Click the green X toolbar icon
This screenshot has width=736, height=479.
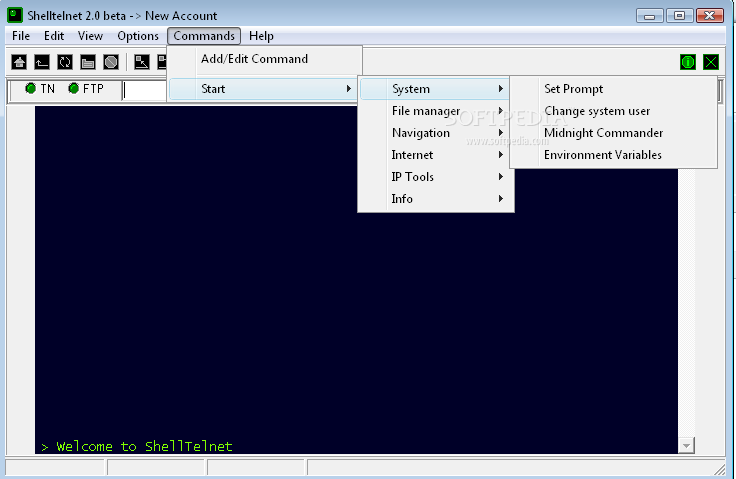point(711,62)
